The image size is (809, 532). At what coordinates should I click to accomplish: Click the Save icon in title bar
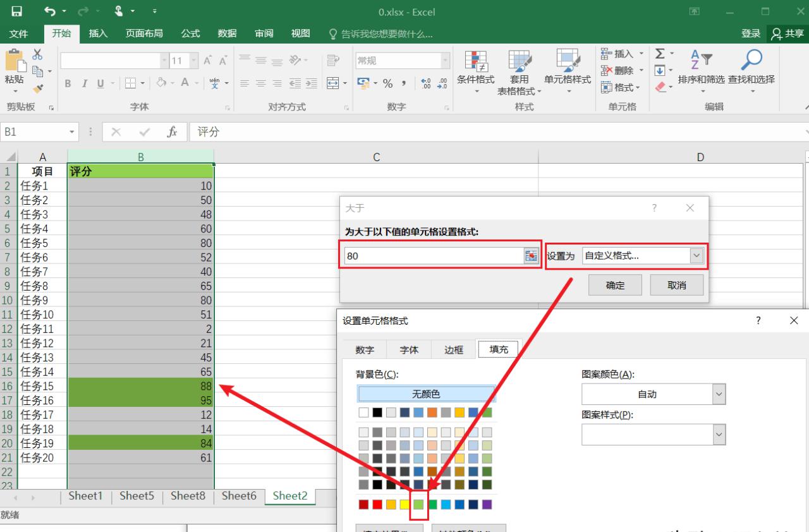point(16,12)
